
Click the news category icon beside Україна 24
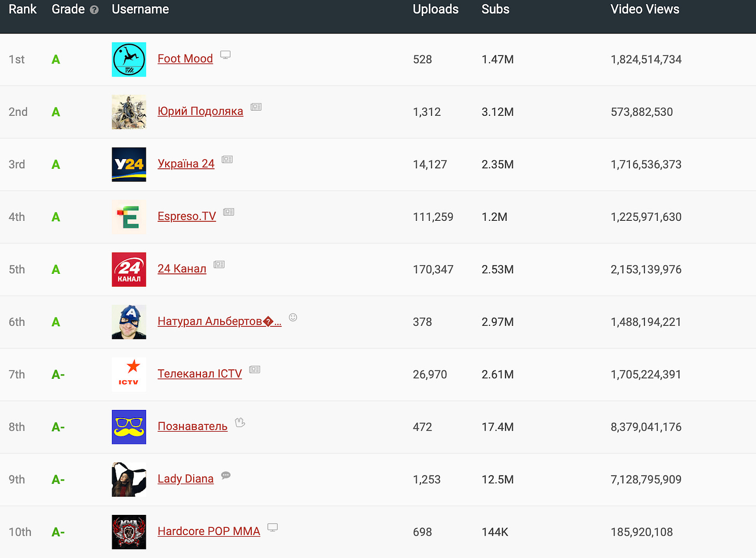pyautogui.click(x=227, y=160)
